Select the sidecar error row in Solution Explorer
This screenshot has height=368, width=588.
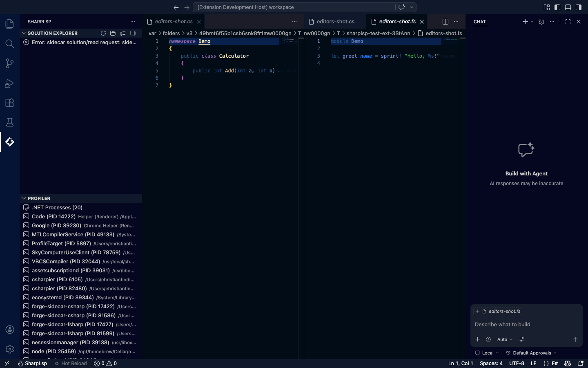(81, 43)
